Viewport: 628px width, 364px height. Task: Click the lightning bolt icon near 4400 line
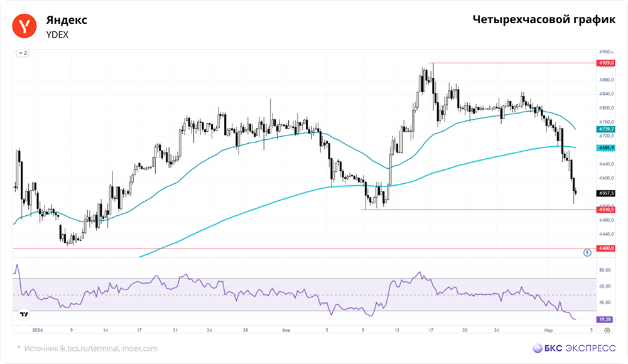[587, 253]
